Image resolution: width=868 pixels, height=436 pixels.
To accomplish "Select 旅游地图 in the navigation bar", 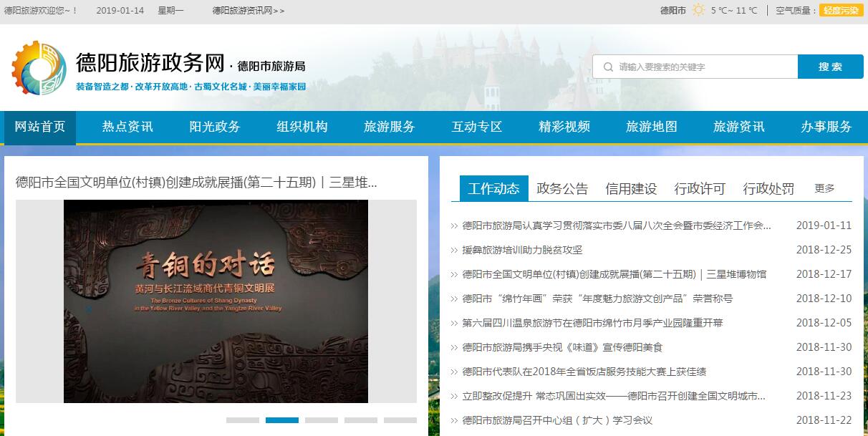I will [652, 127].
